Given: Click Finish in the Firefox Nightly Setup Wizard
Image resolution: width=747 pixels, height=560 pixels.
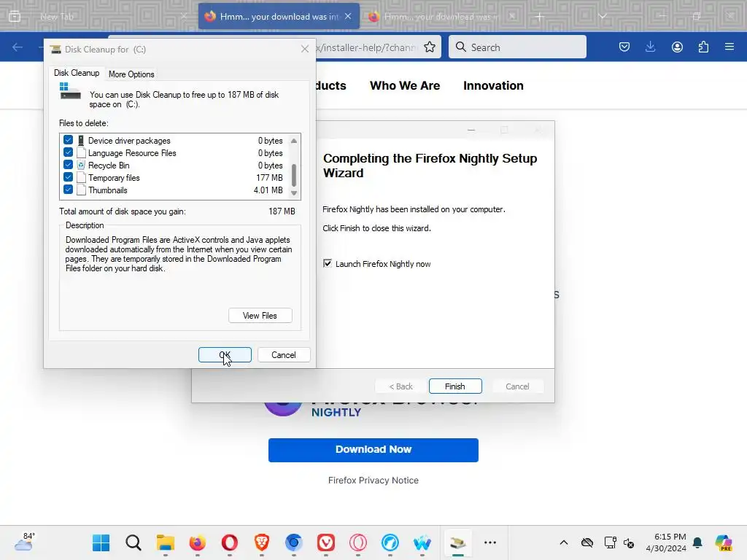Looking at the screenshot, I should coord(455,386).
